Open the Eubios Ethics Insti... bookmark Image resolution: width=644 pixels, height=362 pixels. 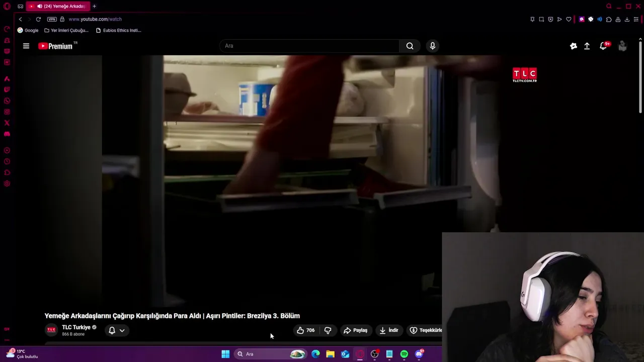click(119, 30)
